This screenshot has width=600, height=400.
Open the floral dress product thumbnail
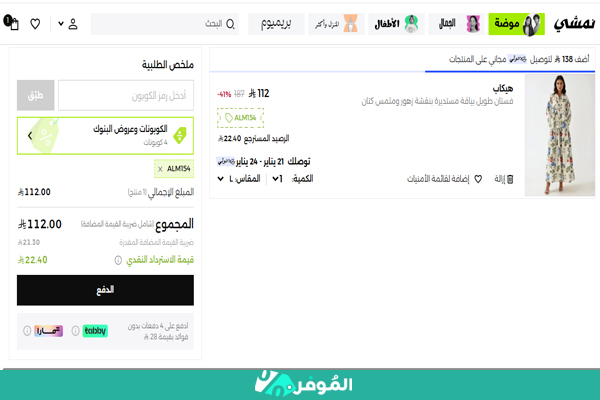[x=559, y=135]
